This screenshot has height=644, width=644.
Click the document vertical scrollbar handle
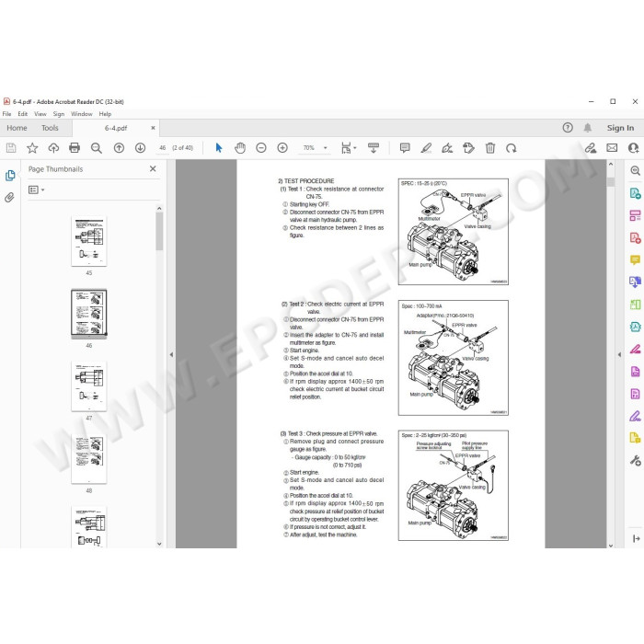[611, 181]
